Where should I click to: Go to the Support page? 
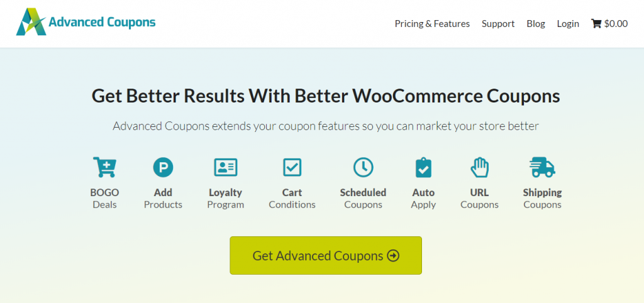pyautogui.click(x=498, y=24)
